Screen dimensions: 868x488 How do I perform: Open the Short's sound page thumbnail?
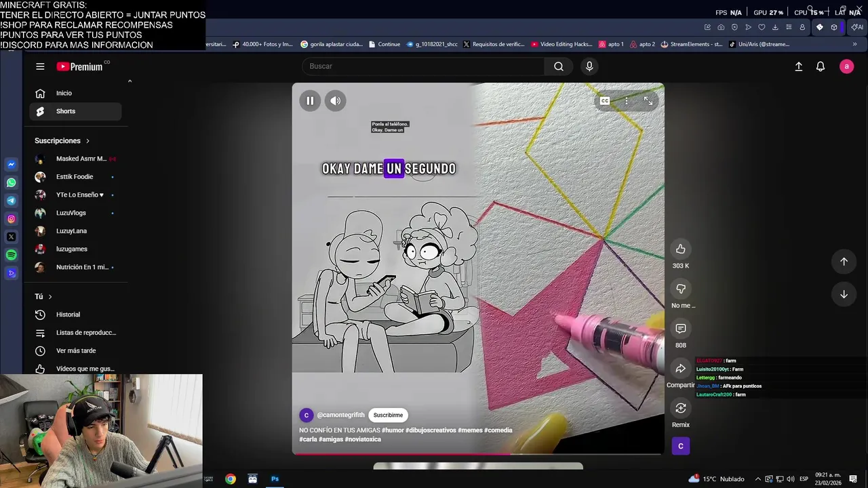click(681, 446)
